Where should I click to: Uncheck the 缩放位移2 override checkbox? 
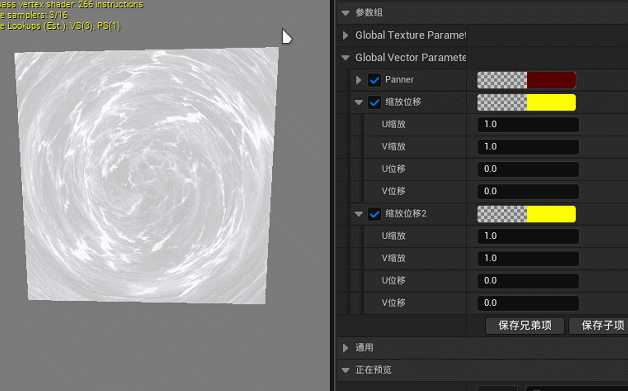click(374, 214)
